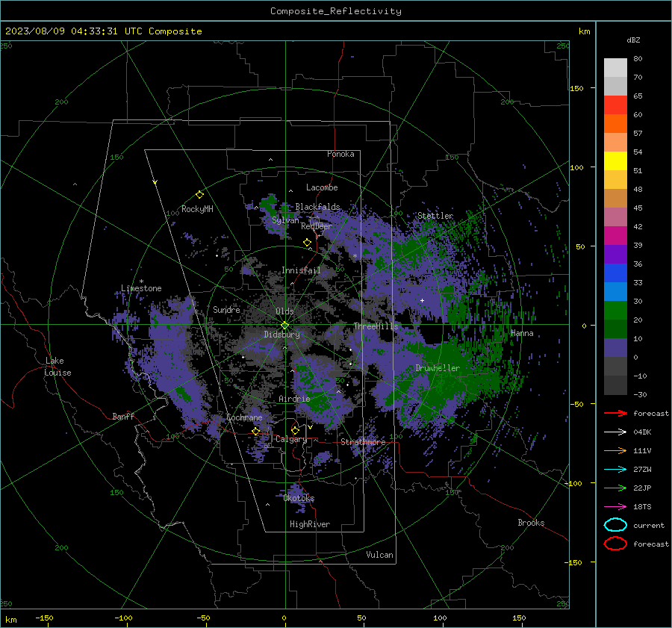This screenshot has width=672, height=628.
Task: Select the light gray 80-70 dBZ color band
Action: 615,68
